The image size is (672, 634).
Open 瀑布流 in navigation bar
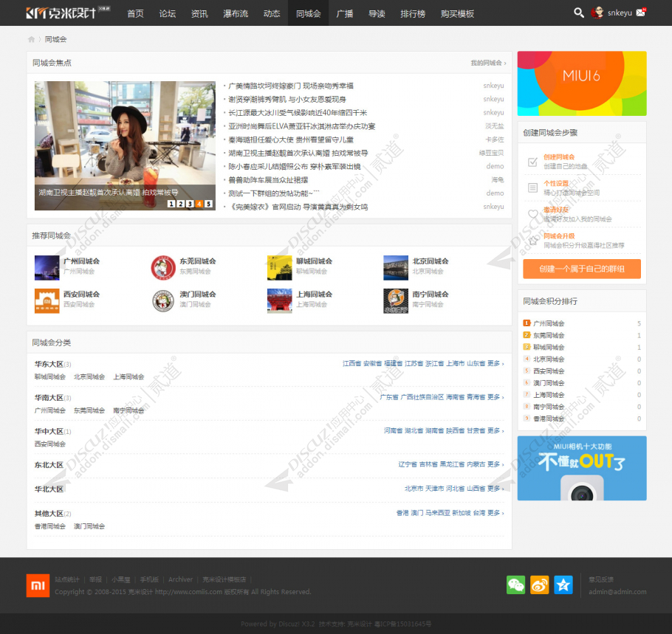(x=236, y=13)
